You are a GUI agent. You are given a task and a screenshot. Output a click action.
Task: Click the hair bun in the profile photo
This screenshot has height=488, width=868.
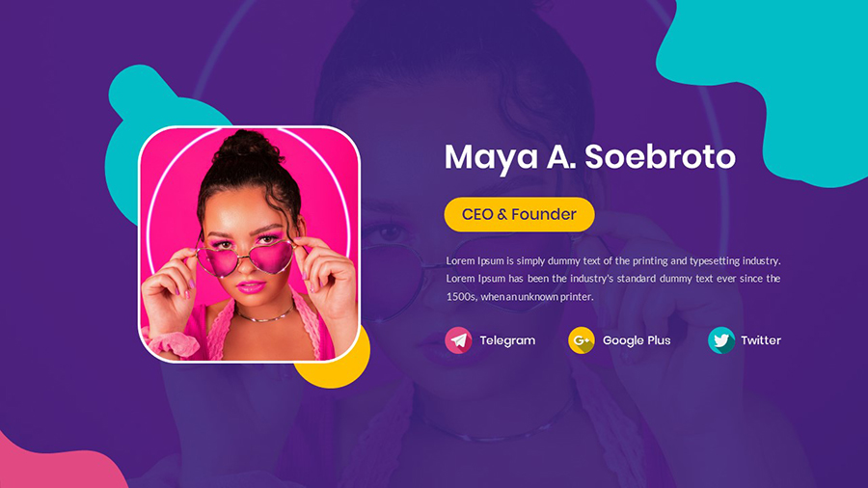click(x=246, y=145)
